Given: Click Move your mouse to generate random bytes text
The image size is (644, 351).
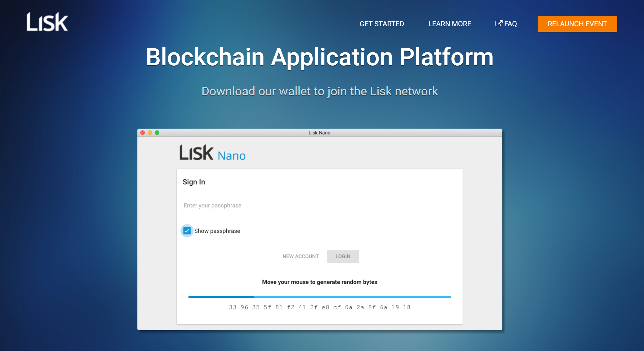Looking at the screenshot, I should click(319, 282).
